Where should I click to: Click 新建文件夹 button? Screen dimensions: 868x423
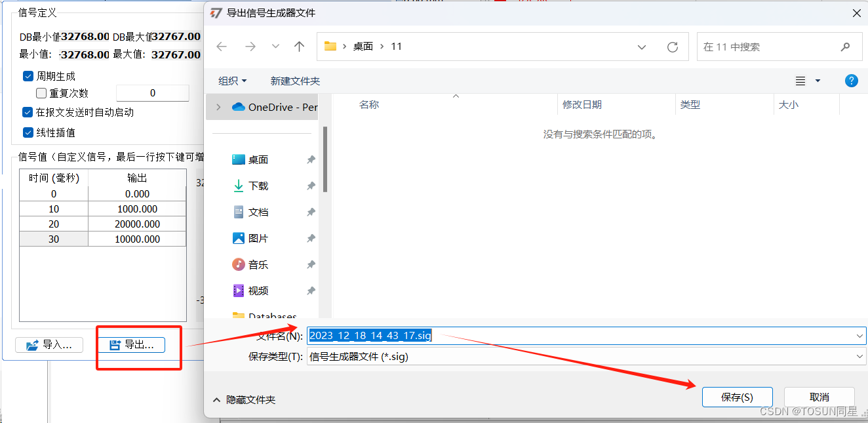295,81
